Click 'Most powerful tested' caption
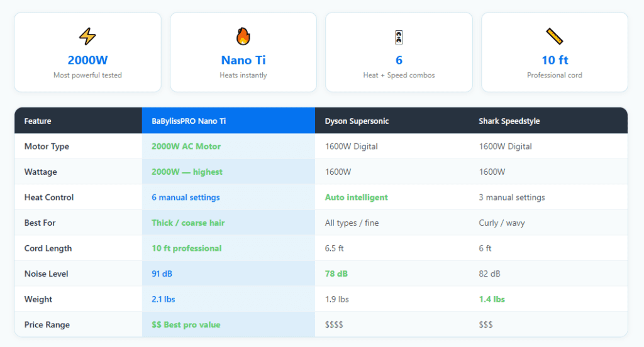The height and width of the screenshot is (347, 644). click(x=87, y=75)
